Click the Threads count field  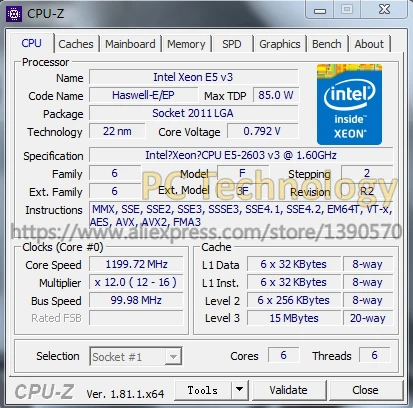[x=374, y=355]
